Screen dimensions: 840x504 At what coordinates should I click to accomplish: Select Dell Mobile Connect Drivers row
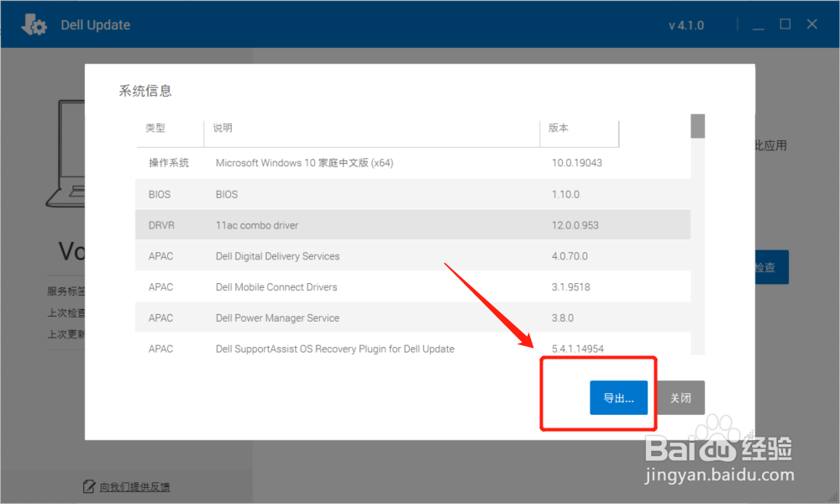point(413,287)
